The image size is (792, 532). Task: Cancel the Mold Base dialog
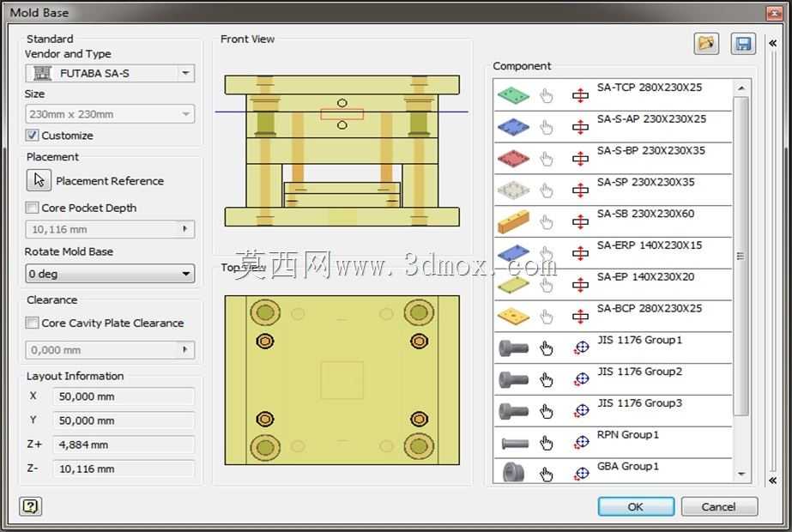tap(719, 506)
